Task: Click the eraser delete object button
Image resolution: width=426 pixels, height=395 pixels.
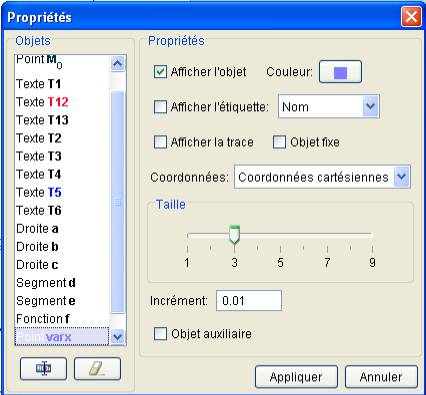Action: (97, 369)
